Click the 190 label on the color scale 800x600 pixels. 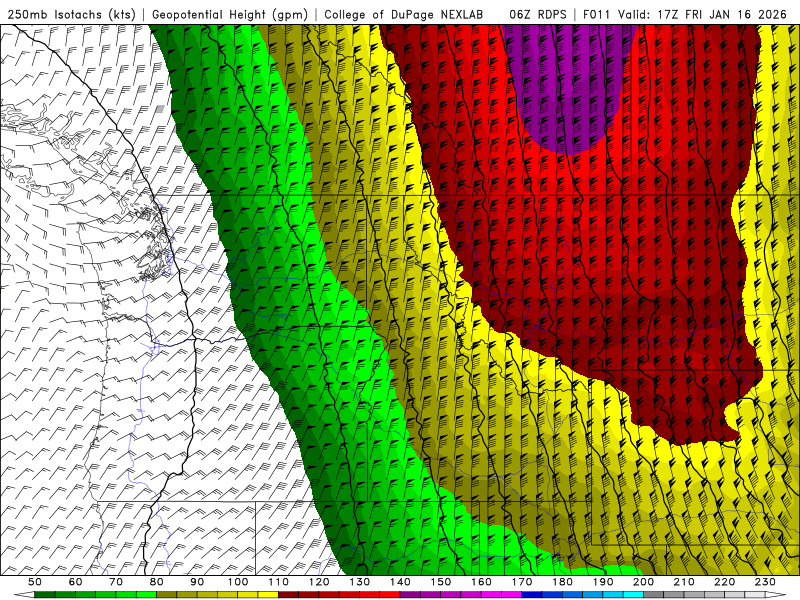click(603, 582)
